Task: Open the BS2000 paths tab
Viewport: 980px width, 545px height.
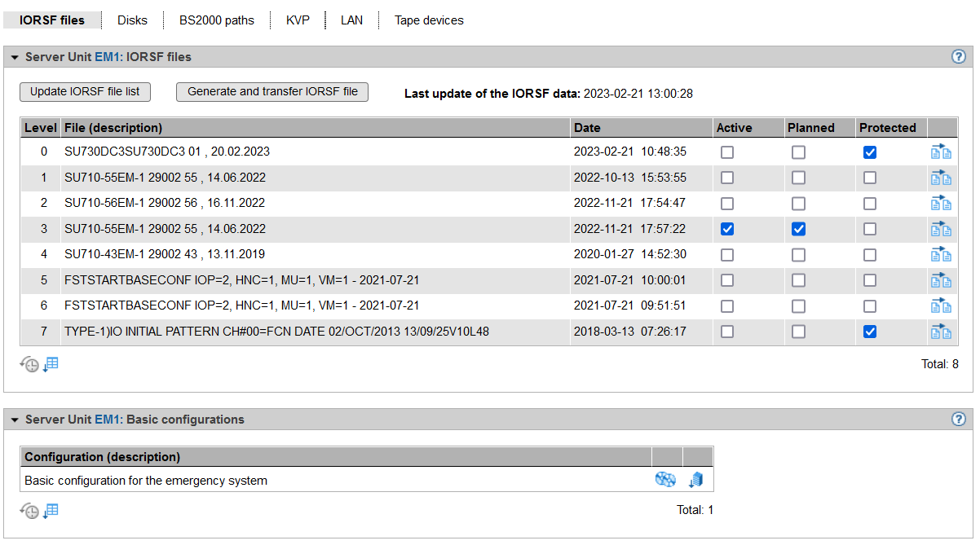Action: 217,20
